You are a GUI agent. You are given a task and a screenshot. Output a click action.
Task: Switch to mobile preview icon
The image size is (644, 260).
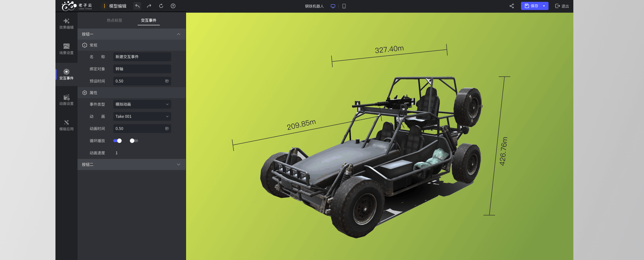(344, 6)
